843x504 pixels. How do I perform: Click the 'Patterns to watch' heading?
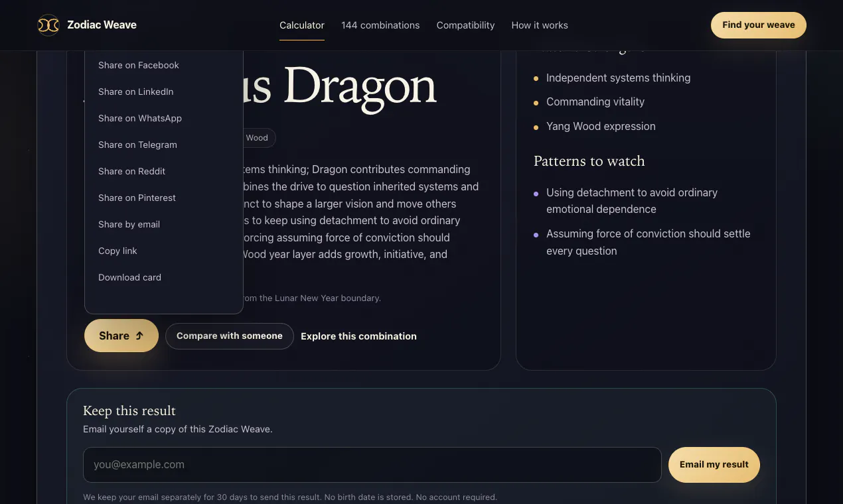click(589, 161)
